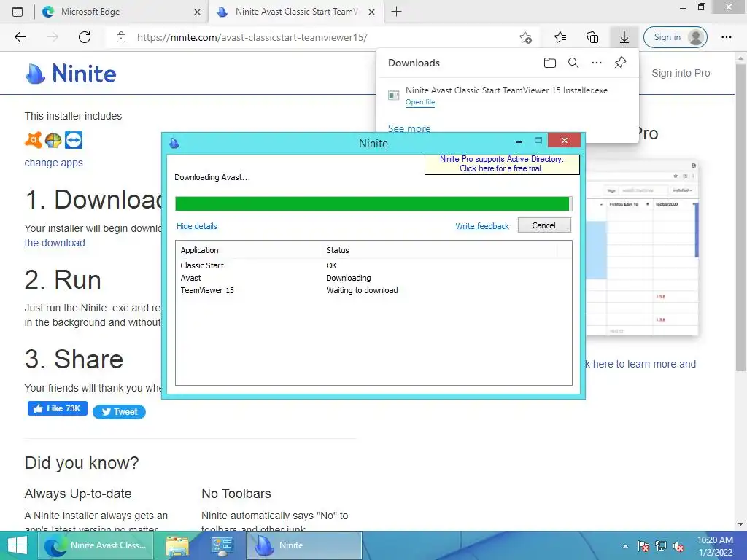
Task: Click the address bar URL
Action: tap(252, 37)
